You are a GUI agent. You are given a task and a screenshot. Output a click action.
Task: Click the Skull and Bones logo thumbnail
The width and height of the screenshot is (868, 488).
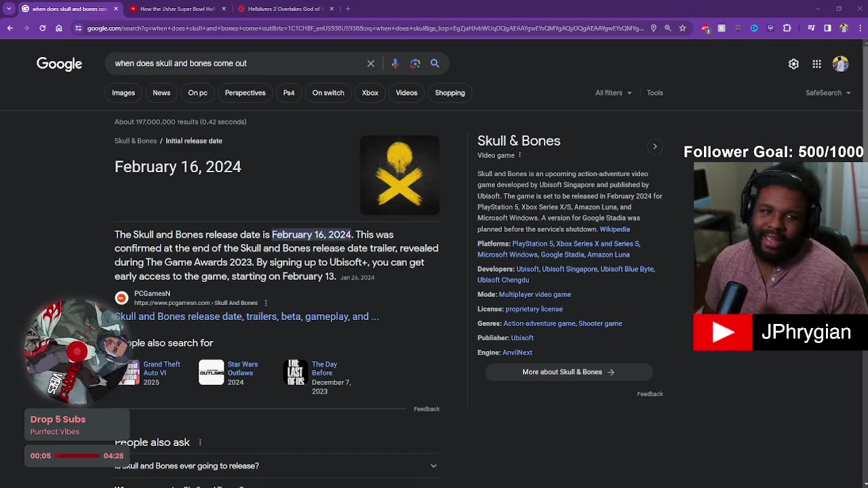coord(399,176)
